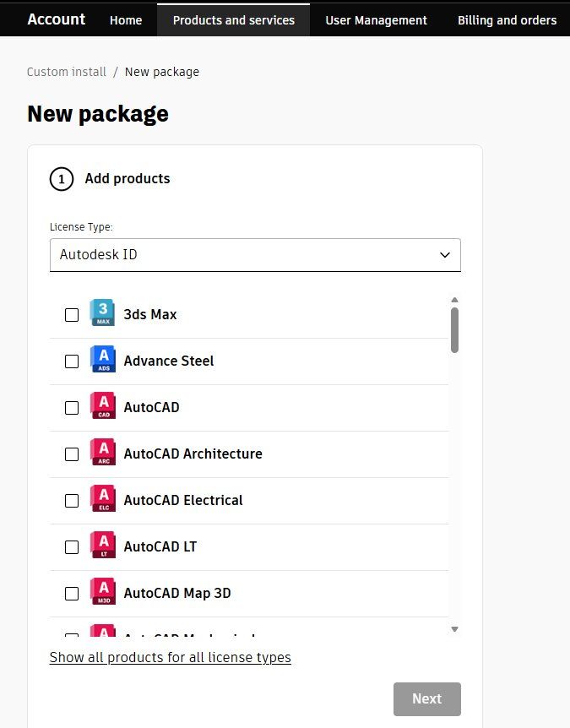Image resolution: width=570 pixels, height=728 pixels.
Task: Switch to User Management tab
Action: (x=376, y=20)
